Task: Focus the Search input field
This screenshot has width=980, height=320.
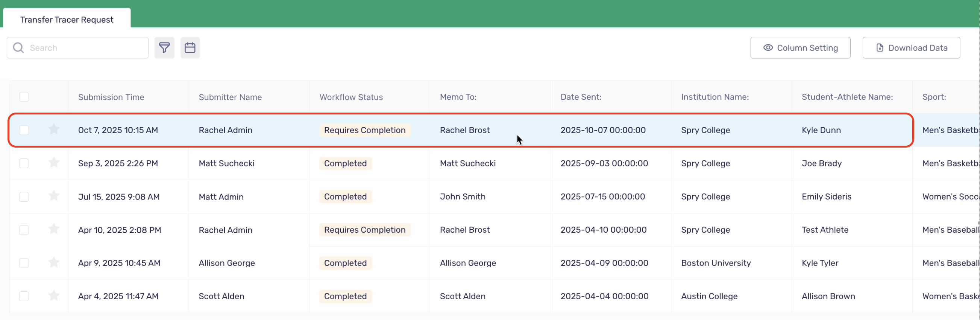Action: [77, 47]
